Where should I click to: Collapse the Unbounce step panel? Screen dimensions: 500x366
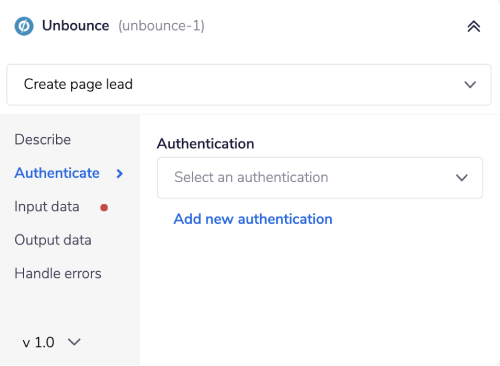pos(473,26)
